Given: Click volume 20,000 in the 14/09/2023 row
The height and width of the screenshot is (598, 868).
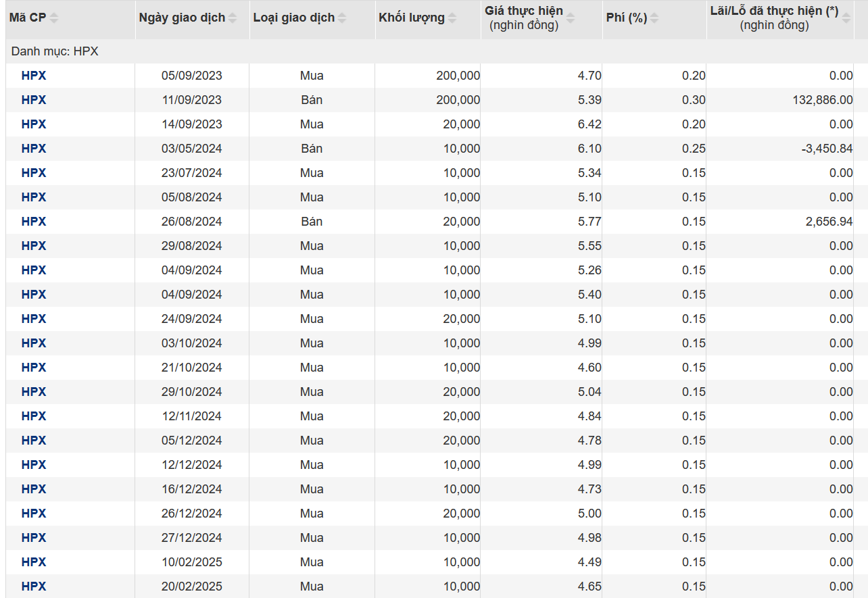Looking at the screenshot, I should tap(462, 124).
